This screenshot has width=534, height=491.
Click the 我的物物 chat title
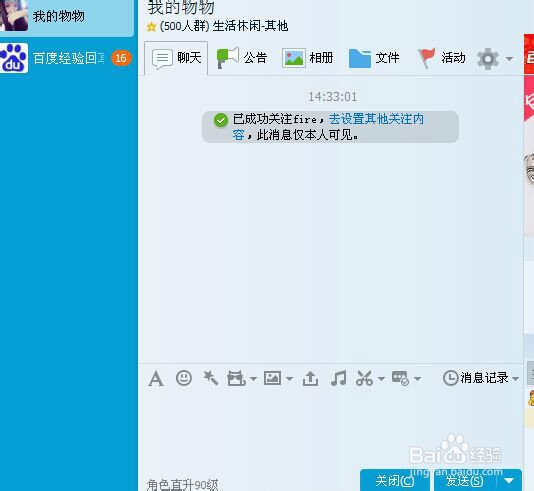(x=181, y=7)
